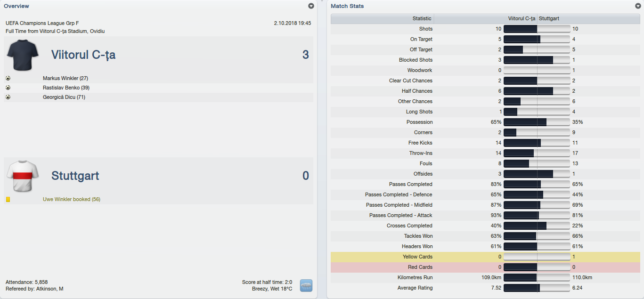Select Uwe Winkler booked entry

[x=72, y=200]
